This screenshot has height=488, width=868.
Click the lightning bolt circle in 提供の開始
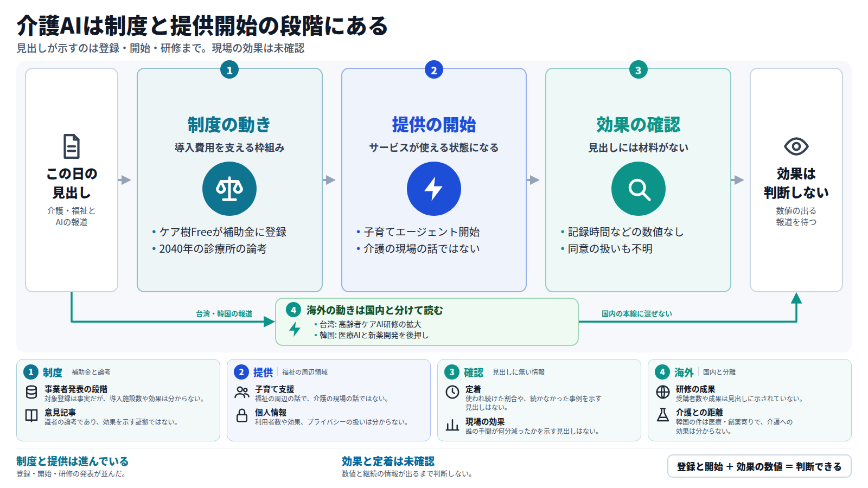434,189
